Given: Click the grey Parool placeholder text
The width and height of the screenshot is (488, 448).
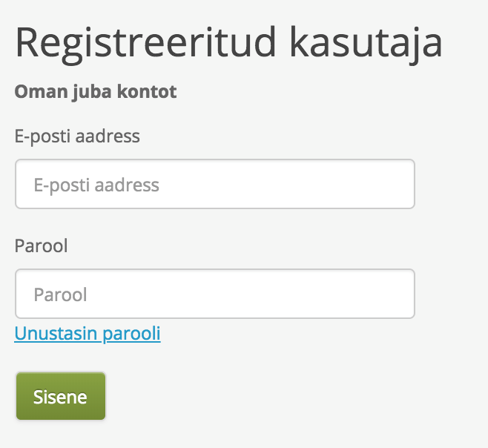Looking at the screenshot, I should pos(60,294).
